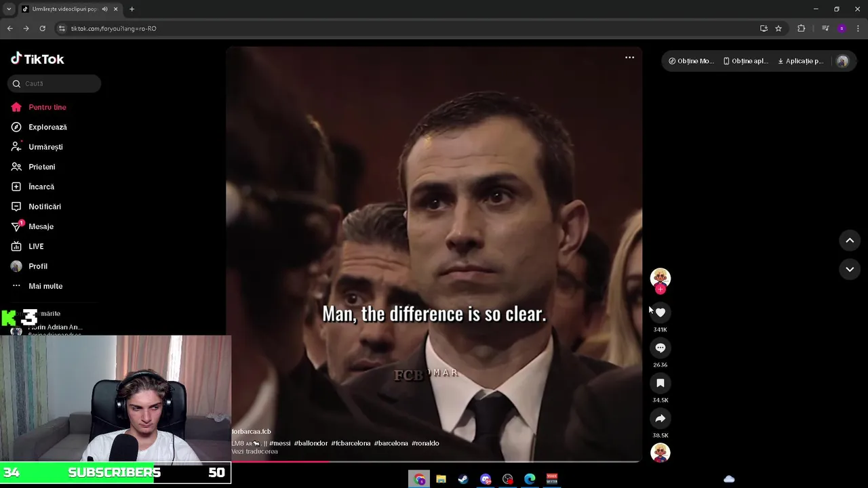The height and width of the screenshot is (488, 868).
Task: Open account avatar menu in TikTok header
Action: tap(842, 61)
